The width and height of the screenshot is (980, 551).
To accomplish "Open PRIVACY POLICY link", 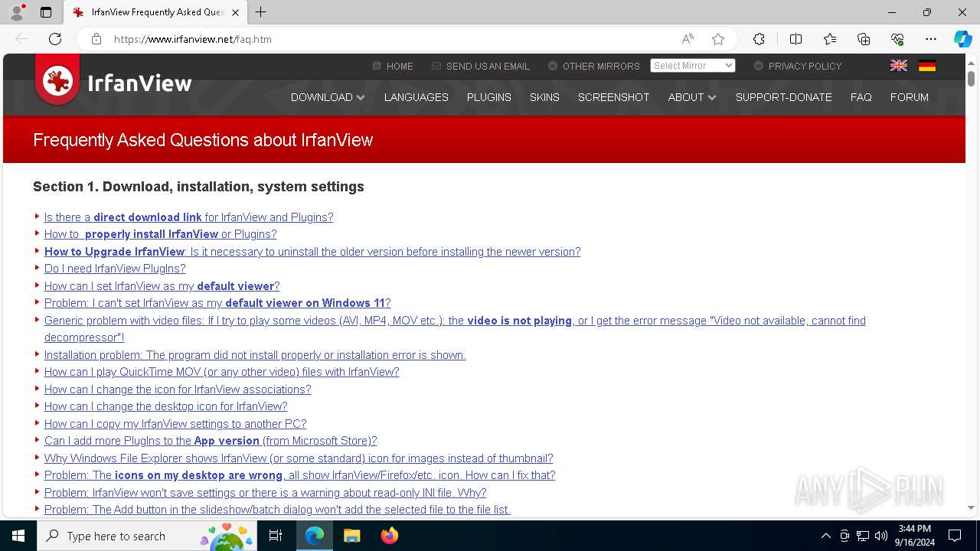I will (798, 67).
